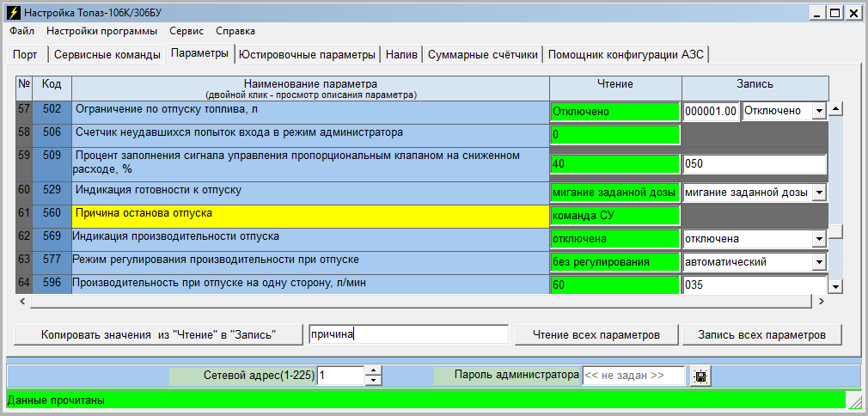Image resolution: width=868 pixels, height=416 pixels.
Task: Open the Суммарные счётчики tab
Action: pos(483,54)
